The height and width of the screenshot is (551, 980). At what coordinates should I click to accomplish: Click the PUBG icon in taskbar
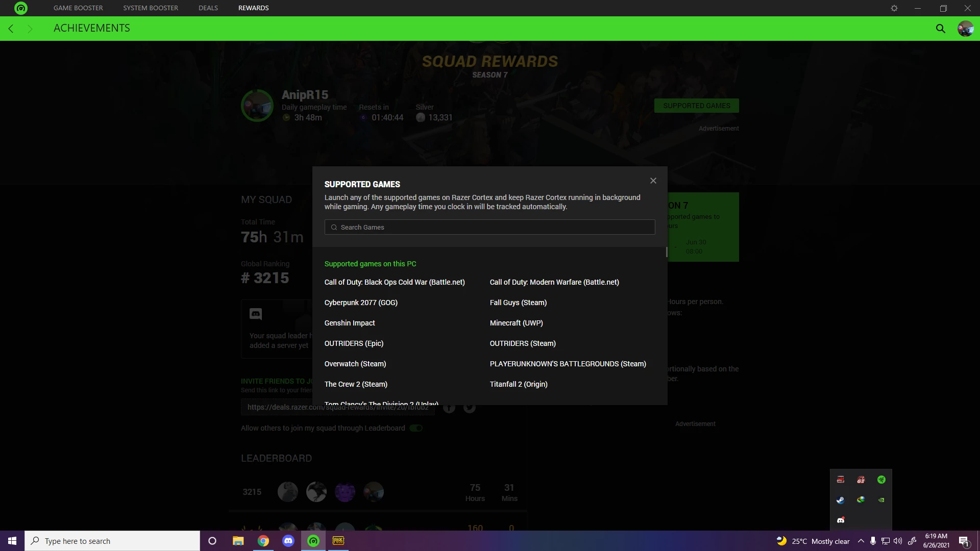[x=338, y=541]
